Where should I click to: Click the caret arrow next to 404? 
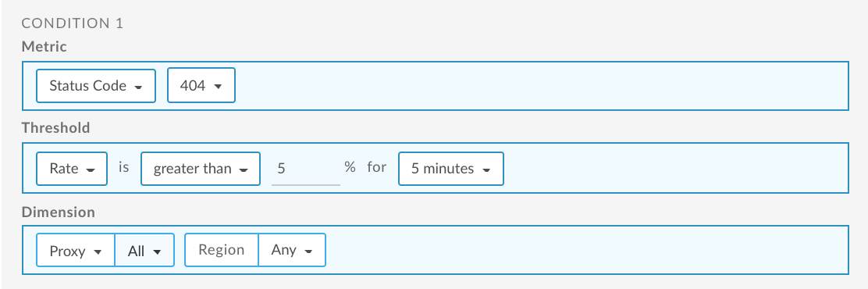[x=218, y=87]
